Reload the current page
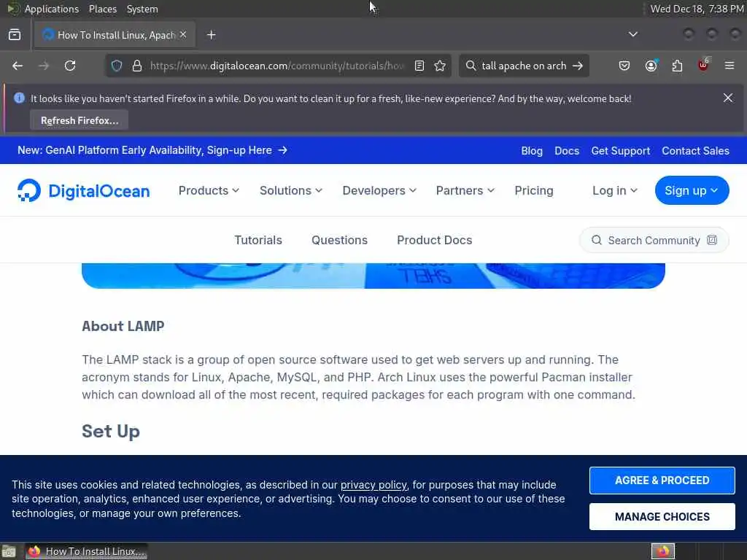747x560 pixels. coord(70,66)
